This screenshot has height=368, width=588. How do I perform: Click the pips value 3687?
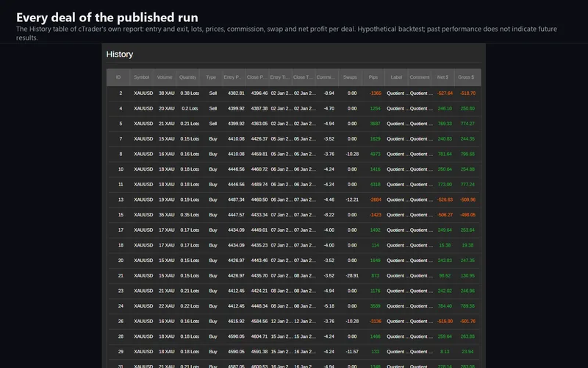(375, 124)
